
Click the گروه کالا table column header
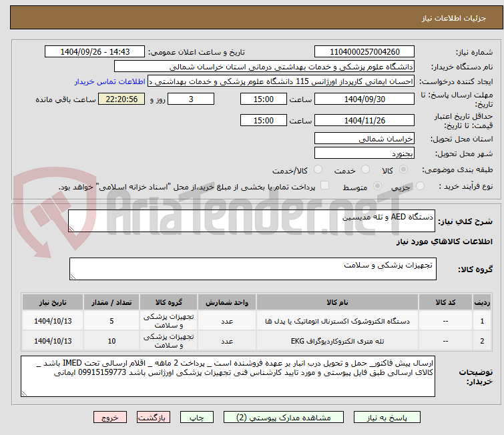[168, 302]
